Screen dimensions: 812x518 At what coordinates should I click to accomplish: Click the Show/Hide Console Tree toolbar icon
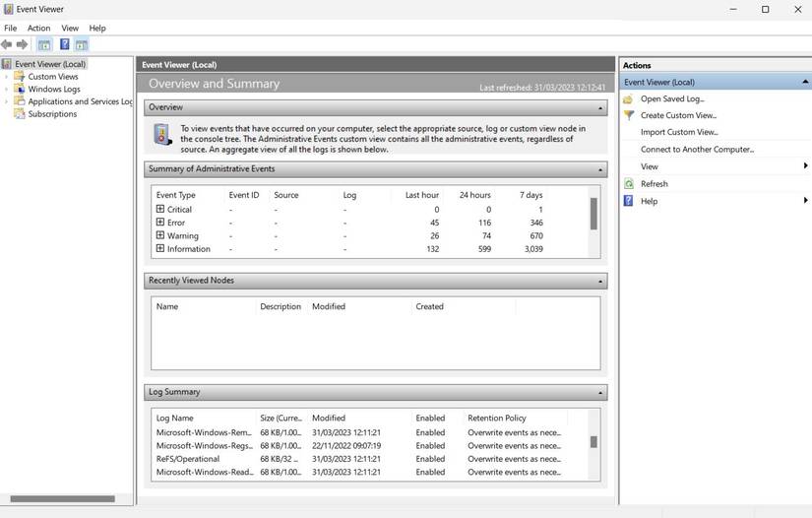tap(44, 44)
